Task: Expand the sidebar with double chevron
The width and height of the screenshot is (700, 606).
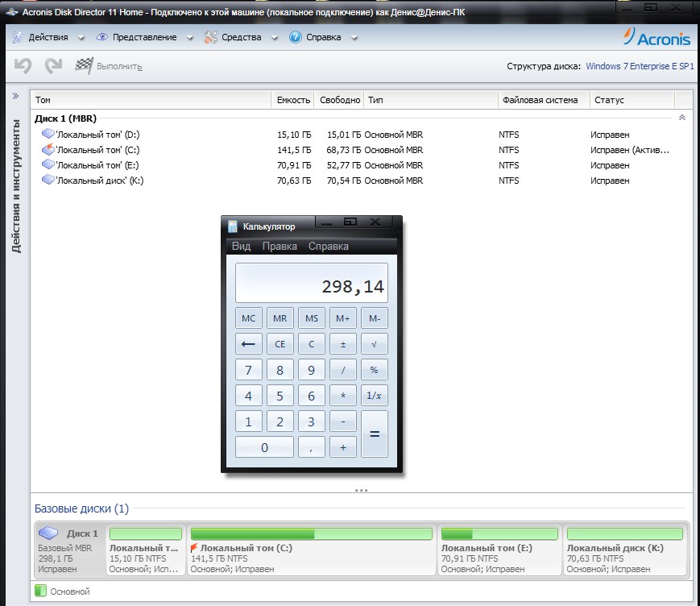Action: tap(15, 96)
